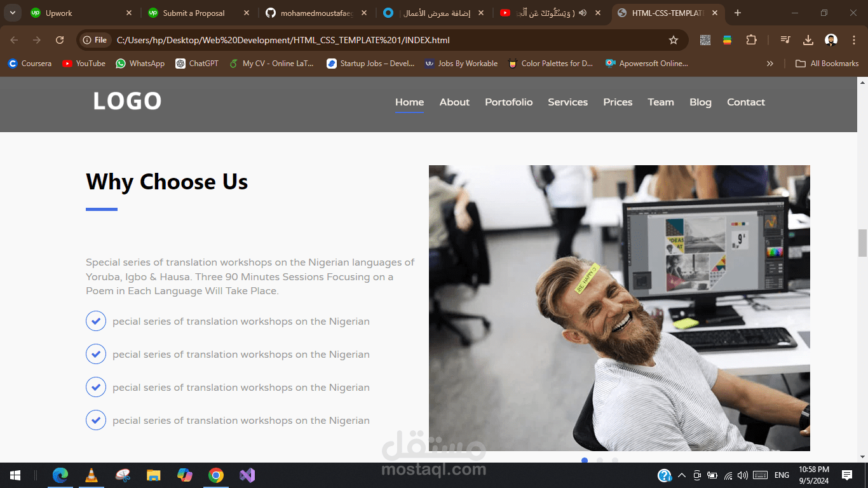Switch to Submit a Proposal tab
The height and width of the screenshot is (488, 868).
199,13
